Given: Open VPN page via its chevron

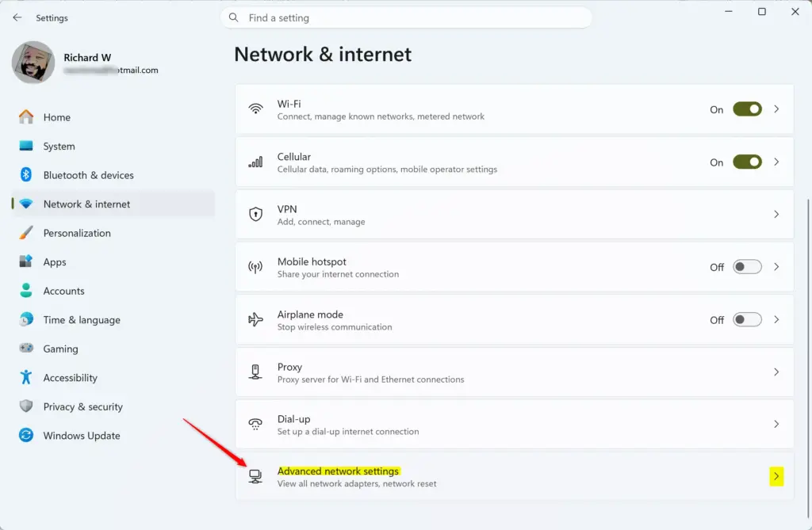Looking at the screenshot, I should coord(776,214).
